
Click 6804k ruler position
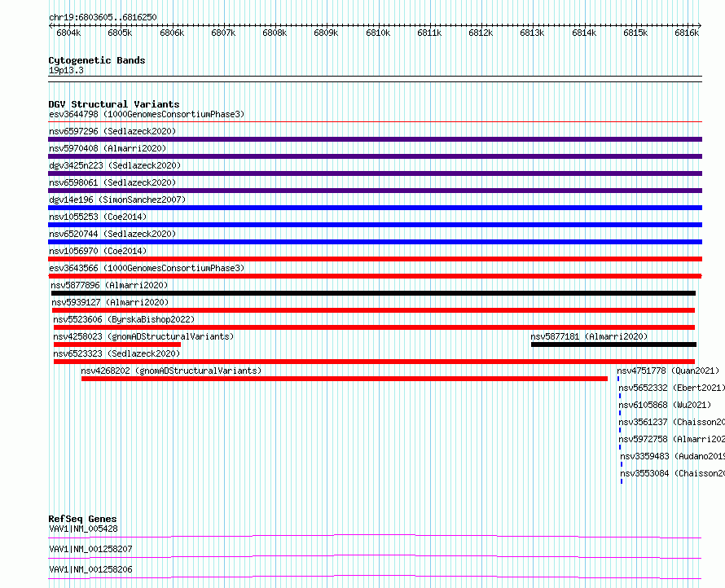[x=68, y=33]
